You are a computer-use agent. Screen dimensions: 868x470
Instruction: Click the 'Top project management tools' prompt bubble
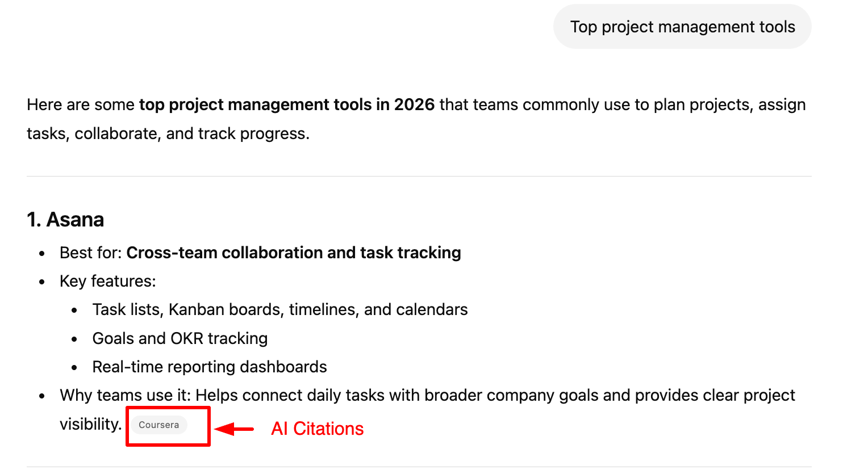[x=682, y=26]
